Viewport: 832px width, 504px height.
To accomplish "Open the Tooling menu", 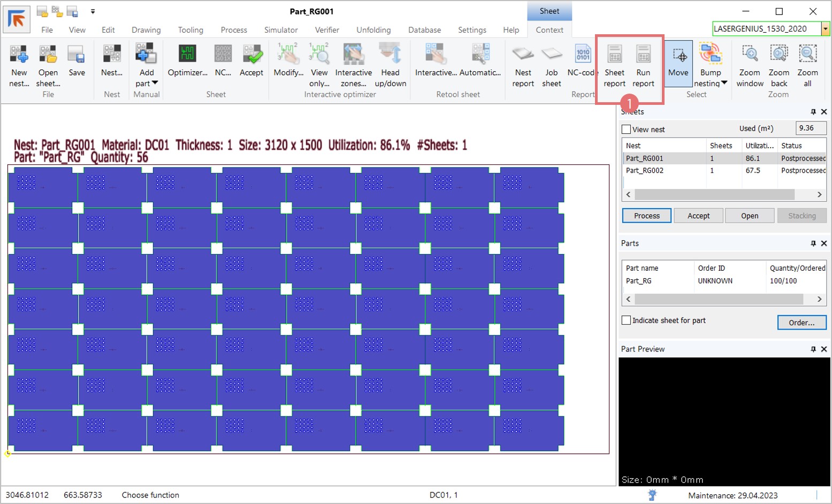I will pos(190,30).
